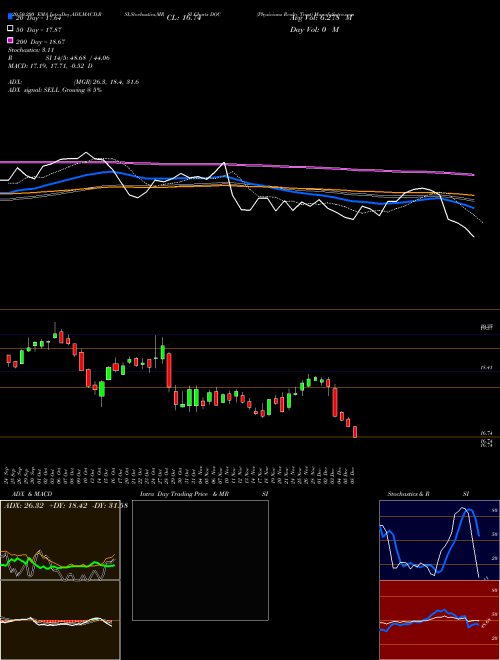Image resolution: width=500 pixels, height=660 pixels.
Task: Open the ADX indicator sub-chart
Action: tap(60, 540)
